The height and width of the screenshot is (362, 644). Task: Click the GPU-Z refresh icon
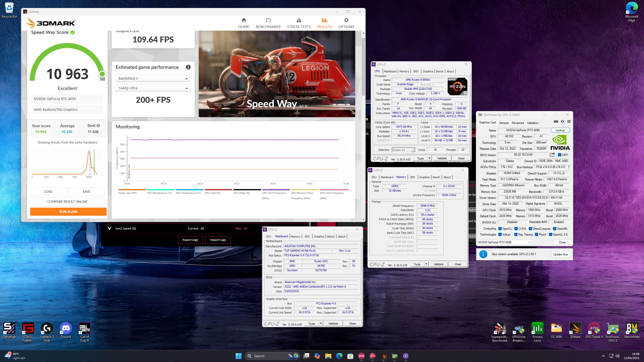[x=562, y=122]
